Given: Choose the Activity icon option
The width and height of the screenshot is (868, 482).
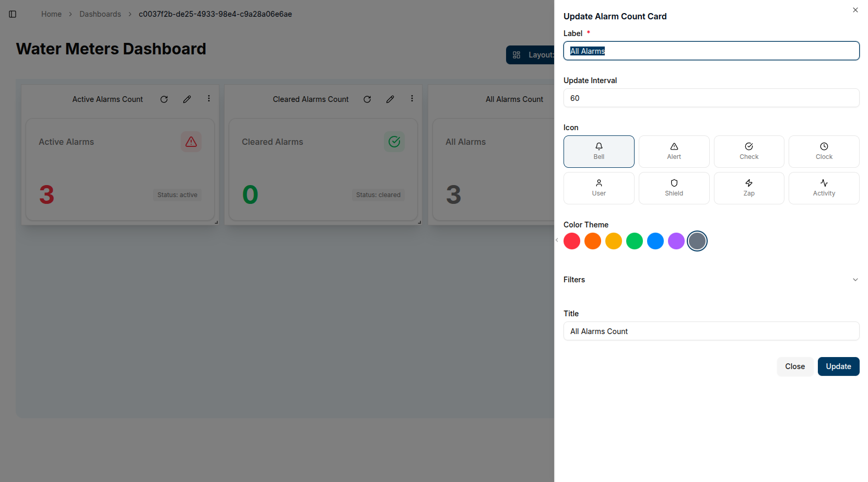Looking at the screenshot, I should click(824, 188).
